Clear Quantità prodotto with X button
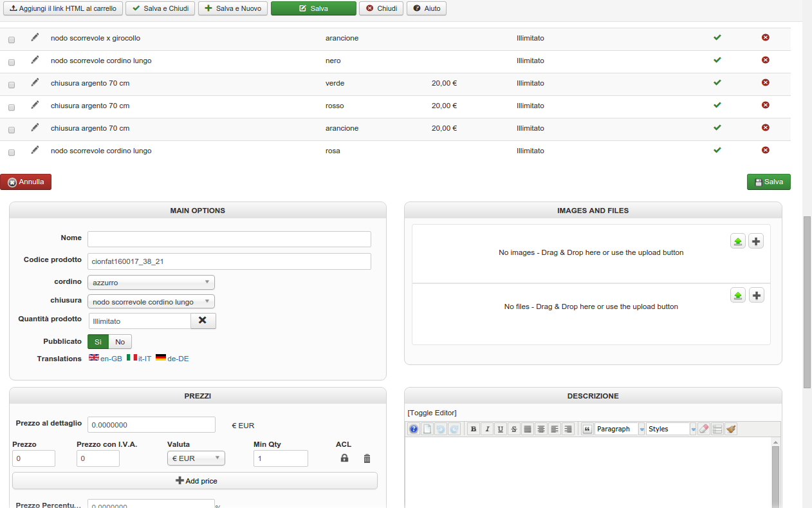812x508 pixels. 203,321
